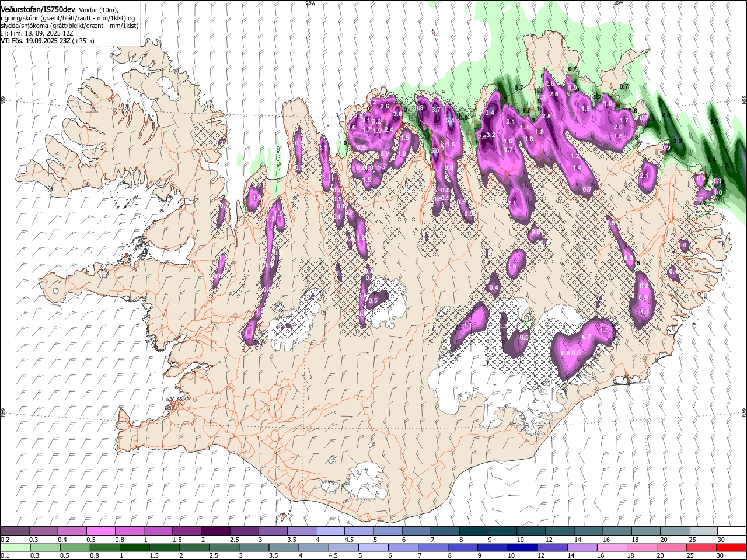This screenshot has height=560, width=747.
Task: Click the pale mint green legend swatch
Action: point(15,547)
